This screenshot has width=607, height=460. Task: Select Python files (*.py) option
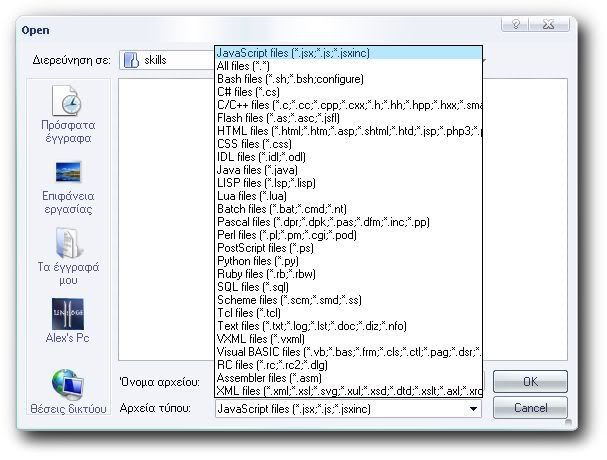[348, 261]
